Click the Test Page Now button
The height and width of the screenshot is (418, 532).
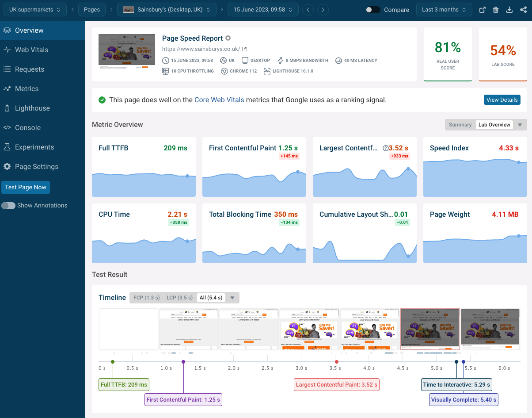26,188
